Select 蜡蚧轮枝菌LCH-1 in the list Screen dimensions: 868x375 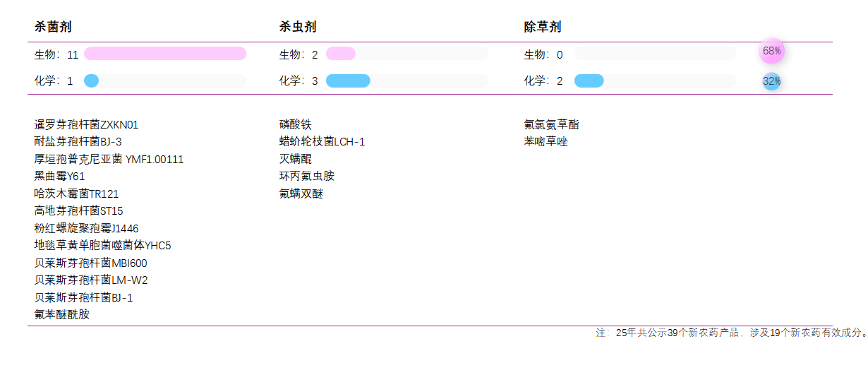[x=322, y=142]
